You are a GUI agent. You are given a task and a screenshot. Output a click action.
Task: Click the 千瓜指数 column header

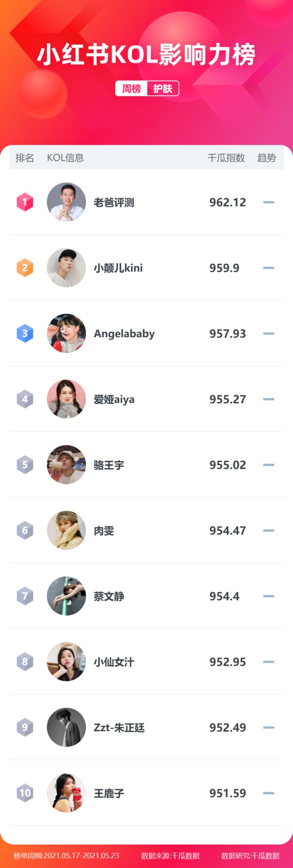coord(226,158)
